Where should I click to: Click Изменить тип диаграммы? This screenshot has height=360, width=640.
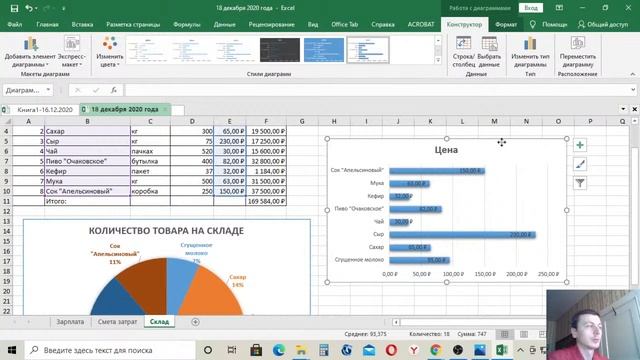(530, 52)
